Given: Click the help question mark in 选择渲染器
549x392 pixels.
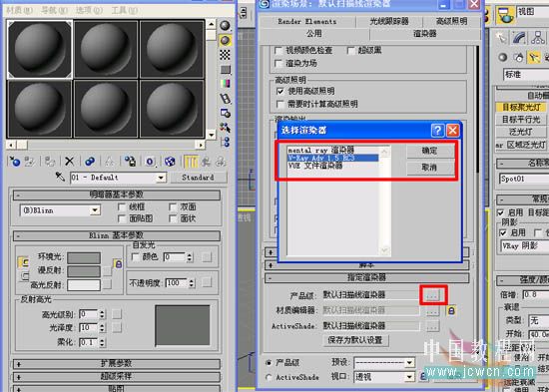Looking at the screenshot, I should click(437, 131).
